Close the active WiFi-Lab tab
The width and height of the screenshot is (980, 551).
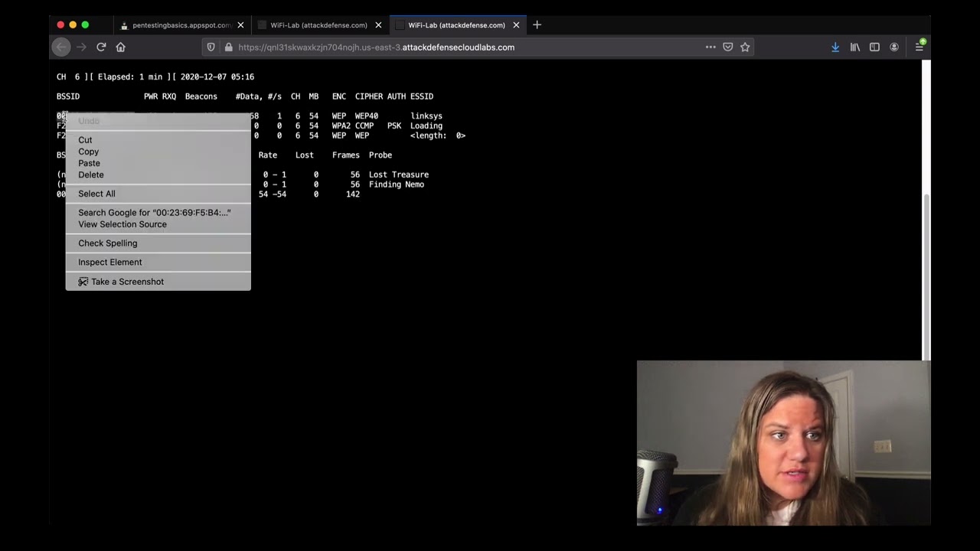pyautogui.click(x=516, y=25)
